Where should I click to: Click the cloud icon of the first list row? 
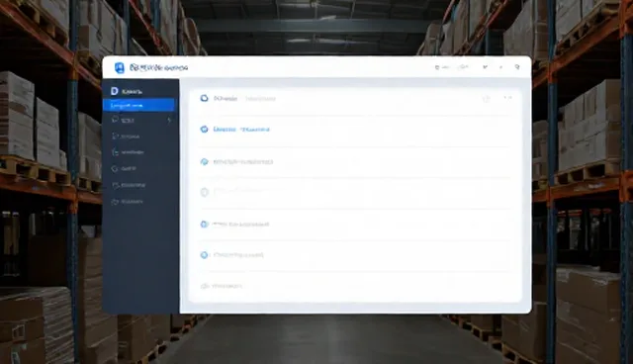click(205, 98)
